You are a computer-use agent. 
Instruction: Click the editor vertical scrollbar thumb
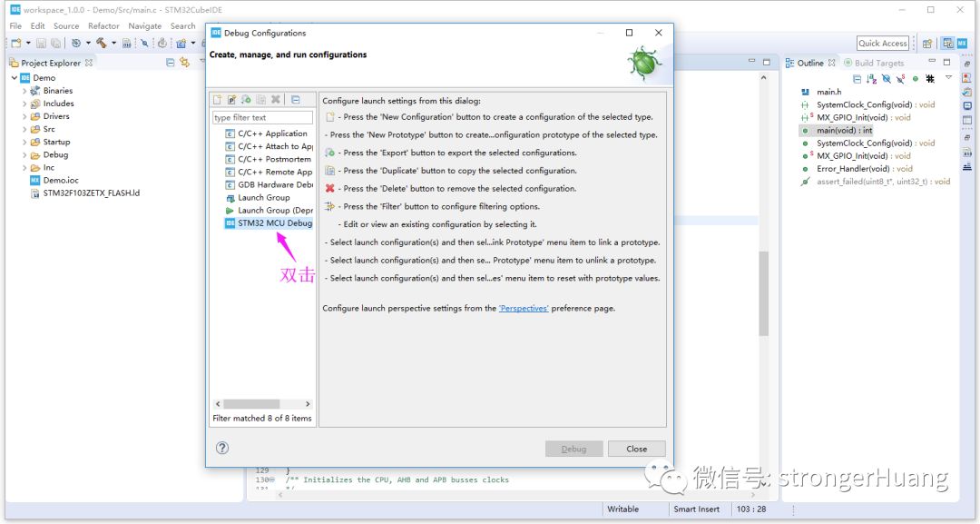pyautogui.click(x=763, y=292)
